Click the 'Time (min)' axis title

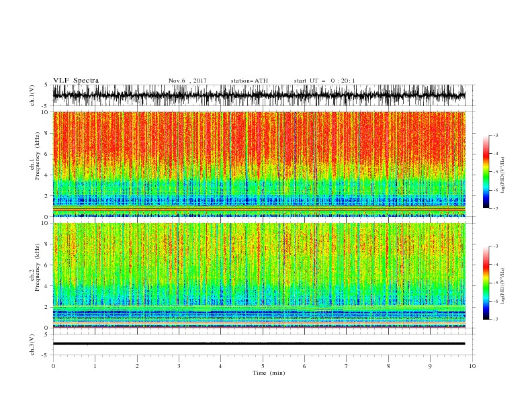point(269,373)
